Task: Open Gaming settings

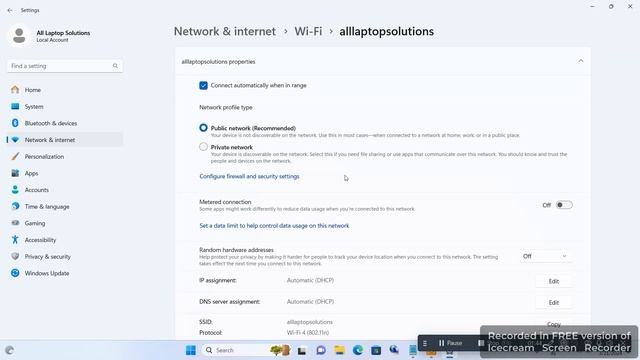Action: tap(64, 223)
